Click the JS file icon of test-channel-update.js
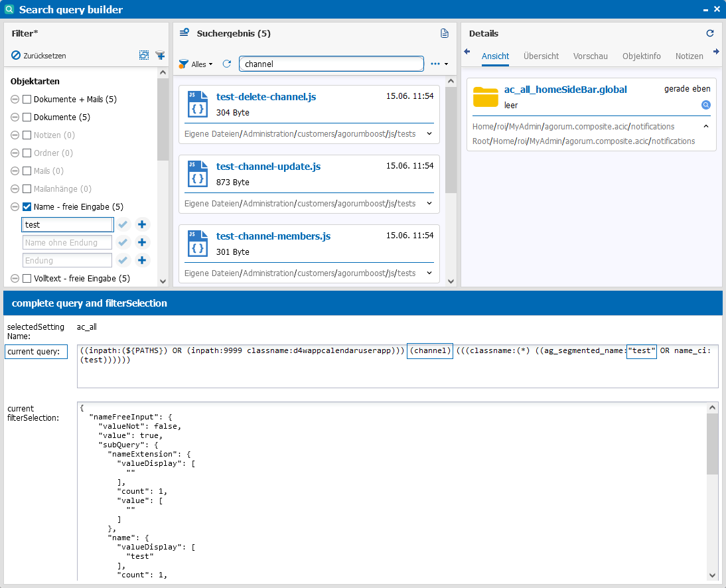 (198, 174)
